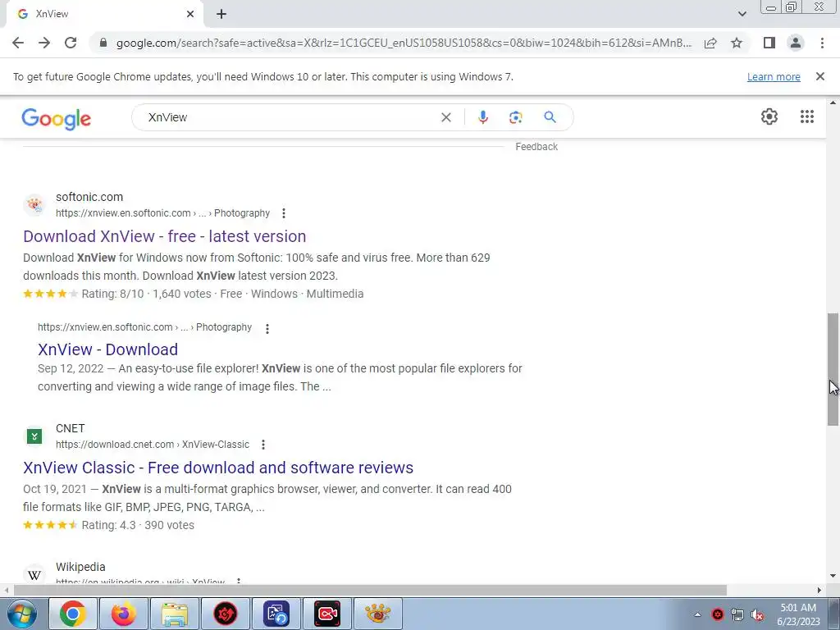This screenshot has height=630, width=840.
Task: Start voice search with microphone
Action: tap(482, 117)
